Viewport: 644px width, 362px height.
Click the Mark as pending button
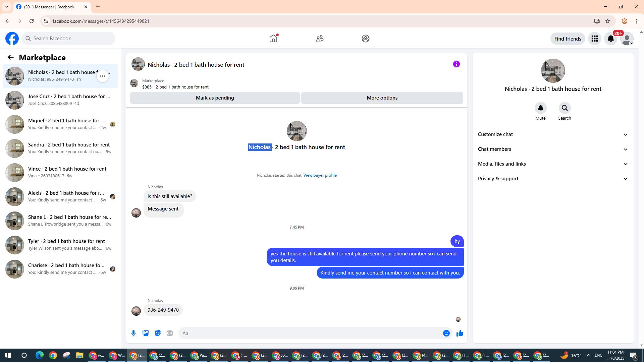[x=215, y=98]
